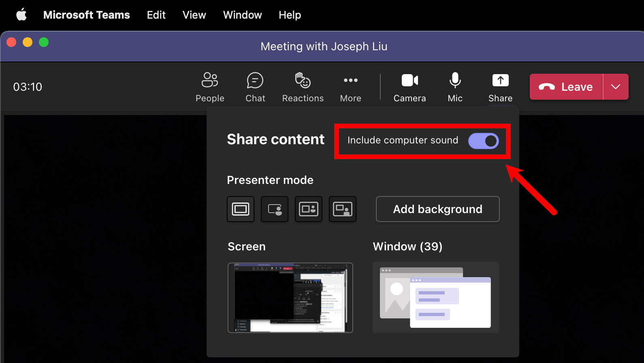Viewport: 644px width, 363px height.
Task: Select Standout presenter mode
Action: click(275, 209)
